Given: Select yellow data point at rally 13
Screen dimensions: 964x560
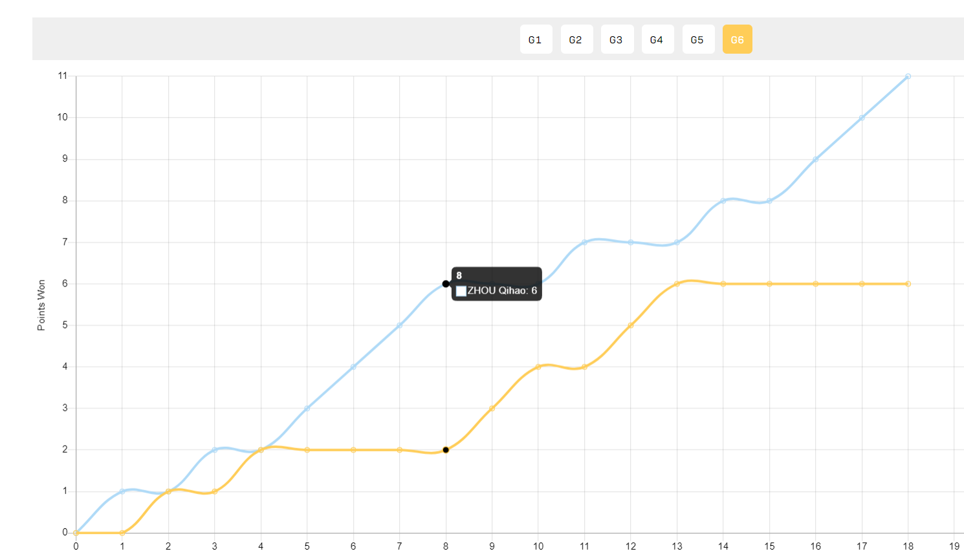Looking at the screenshot, I should tap(677, 284).
